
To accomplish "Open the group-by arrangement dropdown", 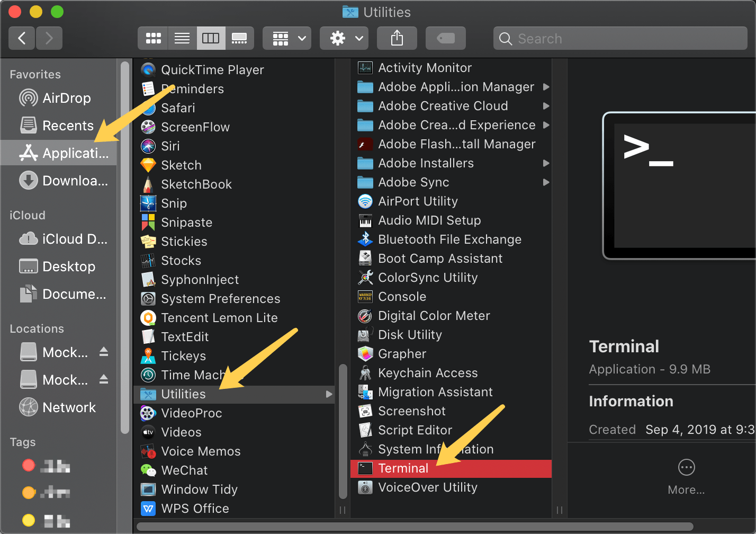I will point(287,38).
